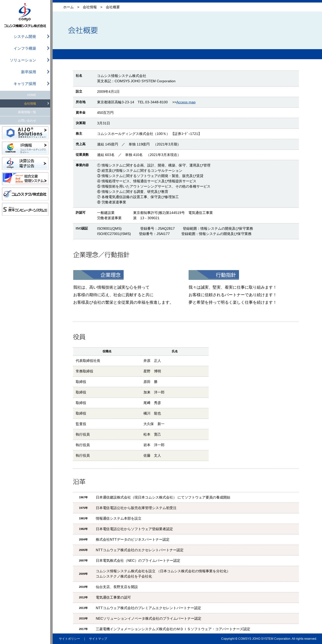Select the name 井原 正人
This screenshot has width=322, height=644.
tap(152, 361)
